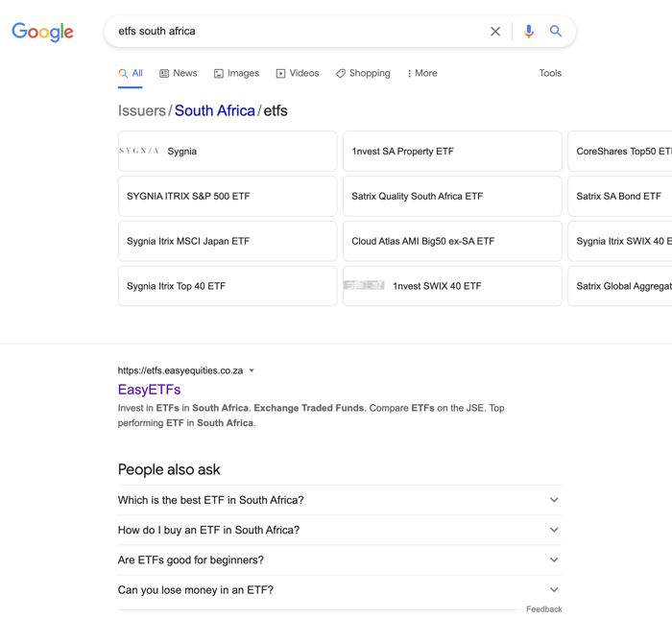
Task: Open the Tools search options
Action: pyautogui.click(x=550, y=73)
